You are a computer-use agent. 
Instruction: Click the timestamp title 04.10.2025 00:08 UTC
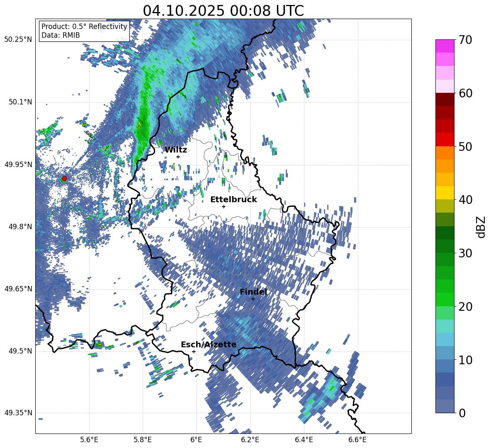pyautogui.click(x=223, y=10)
